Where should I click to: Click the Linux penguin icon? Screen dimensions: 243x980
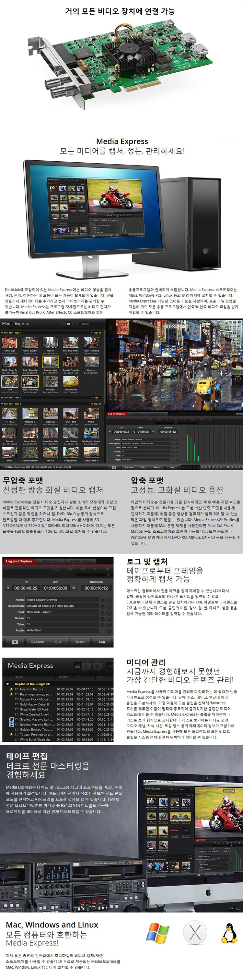click(229, 933)
